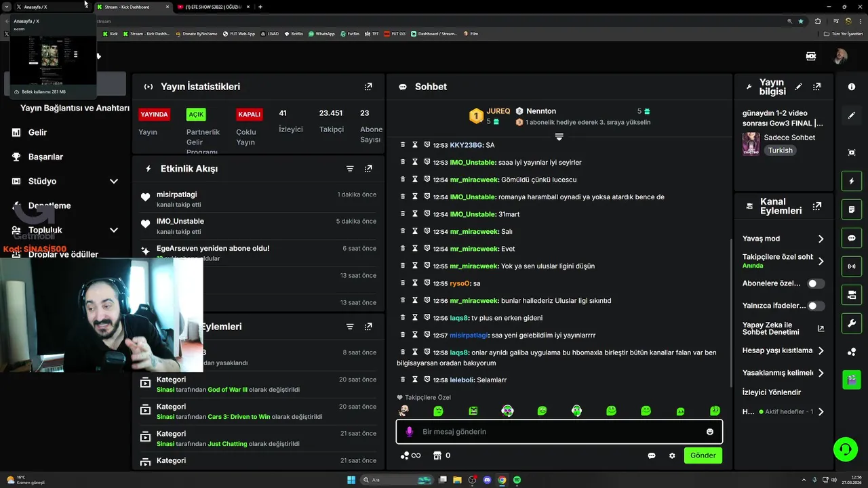This screenshot has width=868, height=488.
Task: Delete KKY23BG's message with trash icon
Action: pyautogui.click(x=403, y=145)
